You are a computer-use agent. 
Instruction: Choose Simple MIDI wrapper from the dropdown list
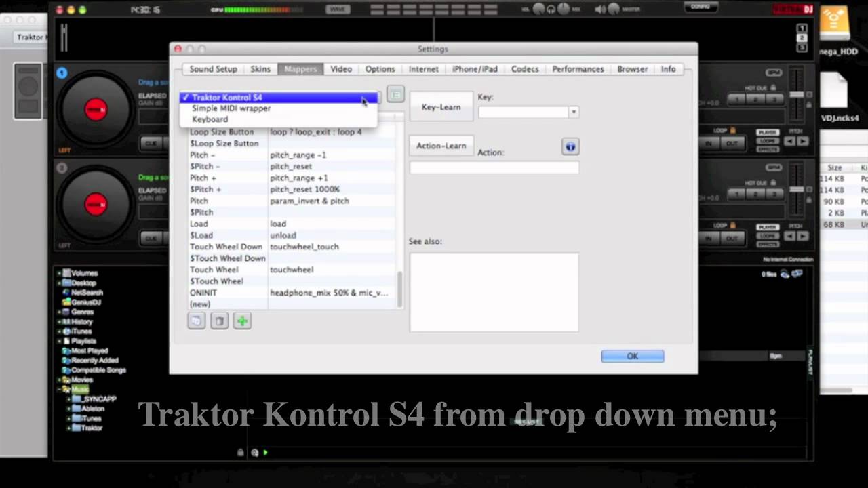point(278,108)
